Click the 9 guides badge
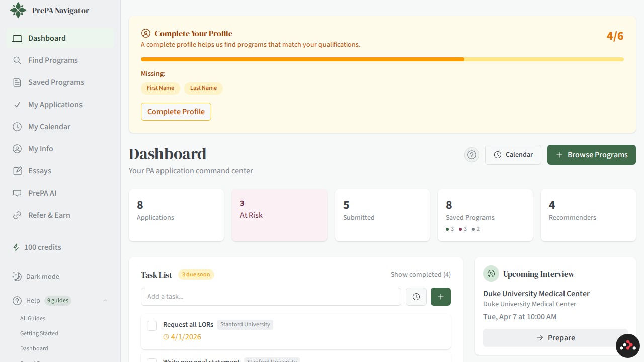644x362 pixels. click(58, 301)
